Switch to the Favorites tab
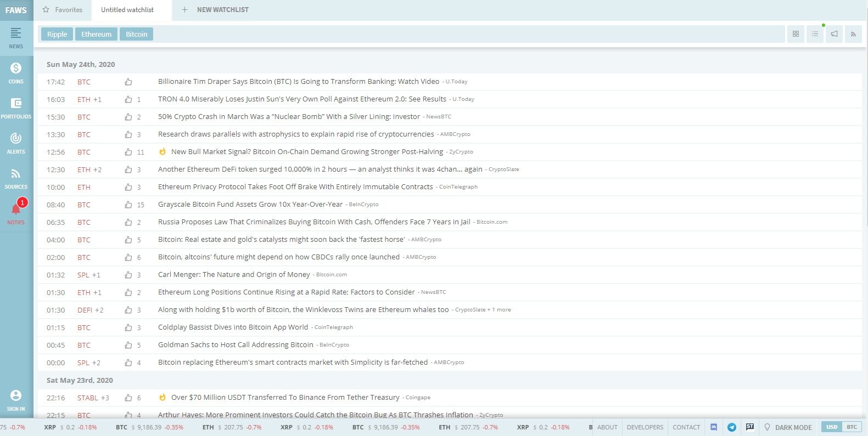This screenshot has width=868, height=436. click(63, 10)
